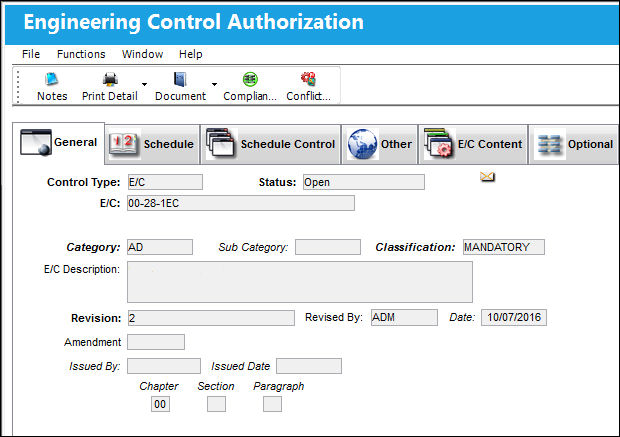Screen dimensions: 620x437
Task: Click the Issued Date field
Action: (x=309, y=366)
